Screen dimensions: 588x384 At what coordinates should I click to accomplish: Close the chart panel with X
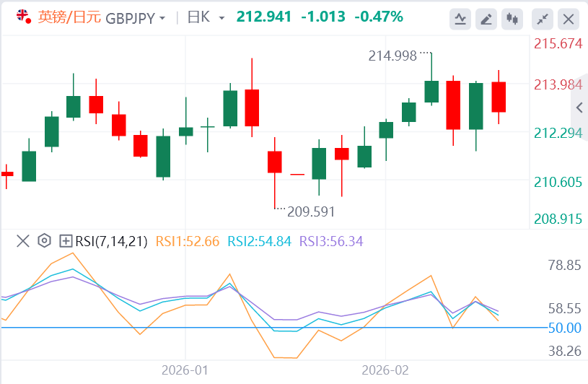coord(569,19)
